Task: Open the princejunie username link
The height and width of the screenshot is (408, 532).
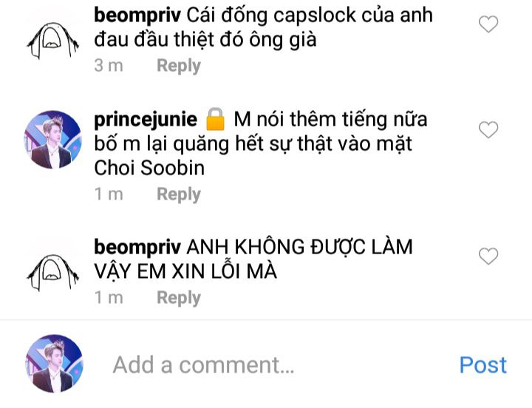Action: 146,120
